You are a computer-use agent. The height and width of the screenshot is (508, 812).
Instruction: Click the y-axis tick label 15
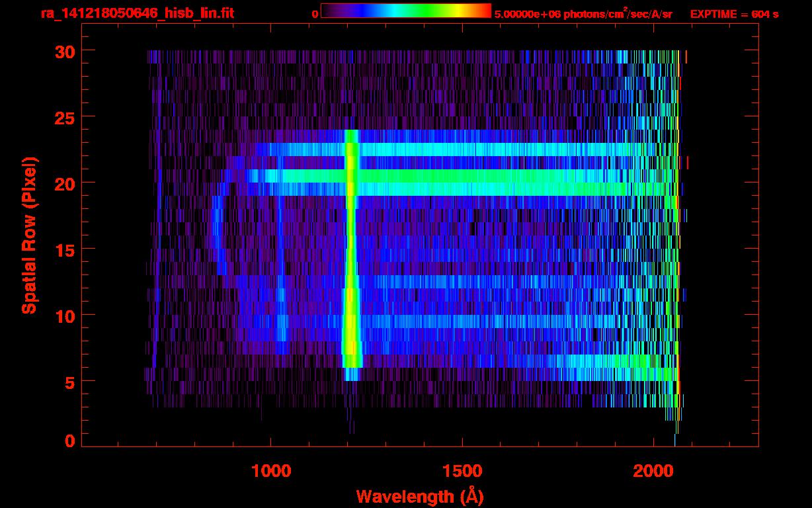pyautogui.click(x=65, y=249)
